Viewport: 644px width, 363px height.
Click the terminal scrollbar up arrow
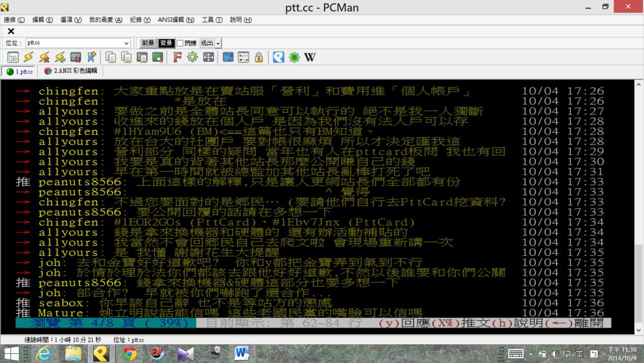(639, 85)
